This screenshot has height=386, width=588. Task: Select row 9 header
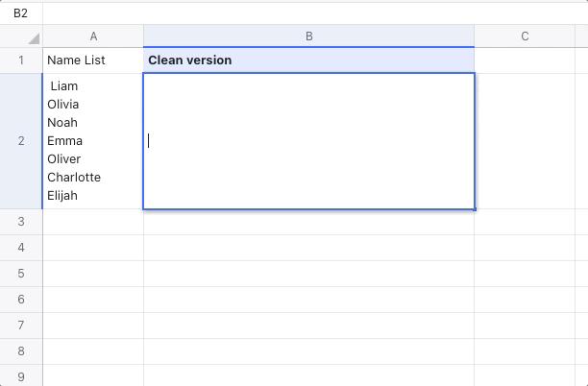tap(21, 376)
